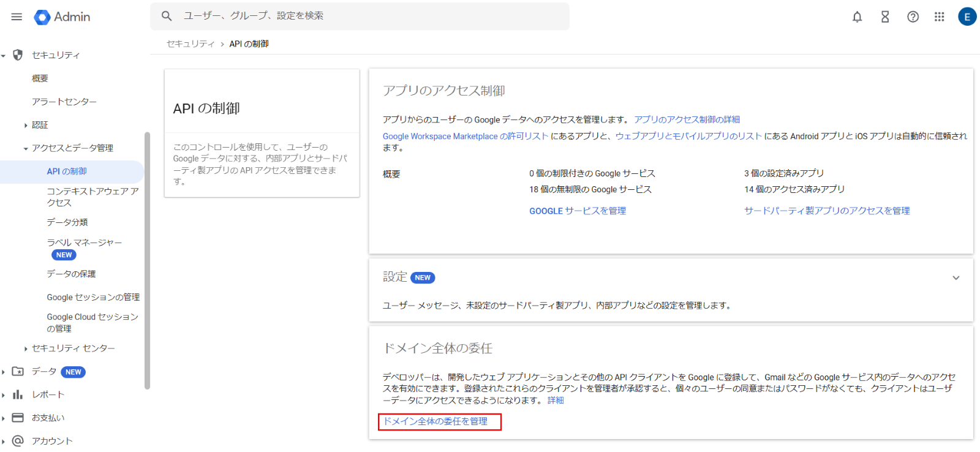The image size is (980, 452).
Task: Click ドメイン全体の委任 heading
Action: pos(437,348)
